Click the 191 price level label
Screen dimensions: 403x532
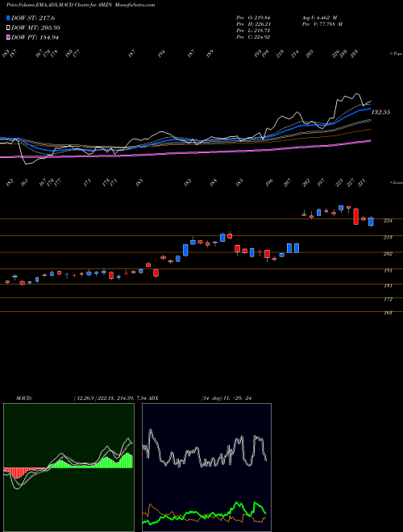(x=388, y=270)
